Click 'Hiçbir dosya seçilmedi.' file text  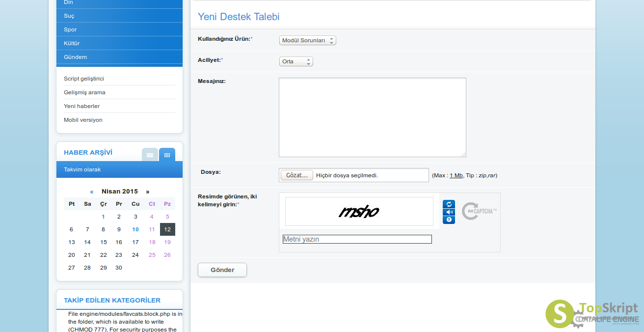pos(347,175)
